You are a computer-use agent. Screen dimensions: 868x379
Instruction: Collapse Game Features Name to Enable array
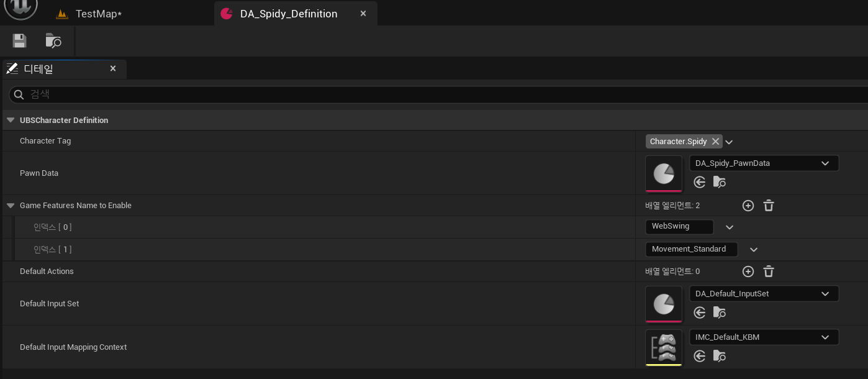[x=11, y=206]
